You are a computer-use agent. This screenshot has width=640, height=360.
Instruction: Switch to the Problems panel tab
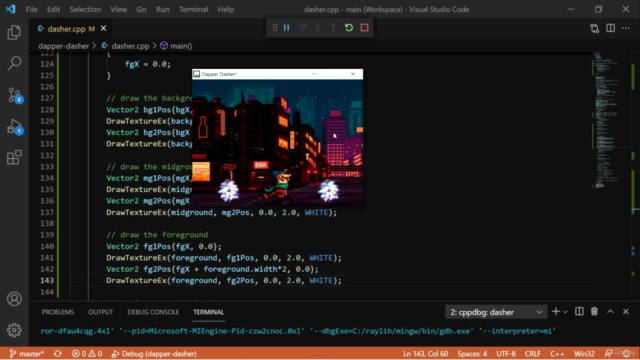click(x=58, y=312)
